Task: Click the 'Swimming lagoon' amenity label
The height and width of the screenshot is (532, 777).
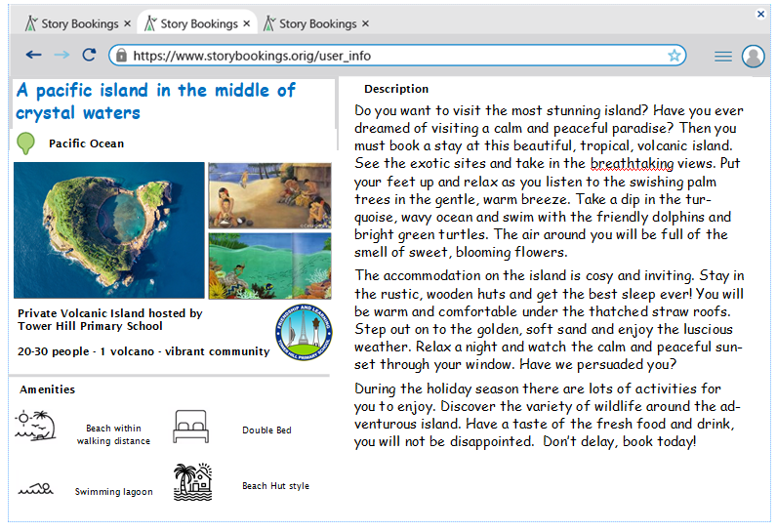Action: pos(114,491)
